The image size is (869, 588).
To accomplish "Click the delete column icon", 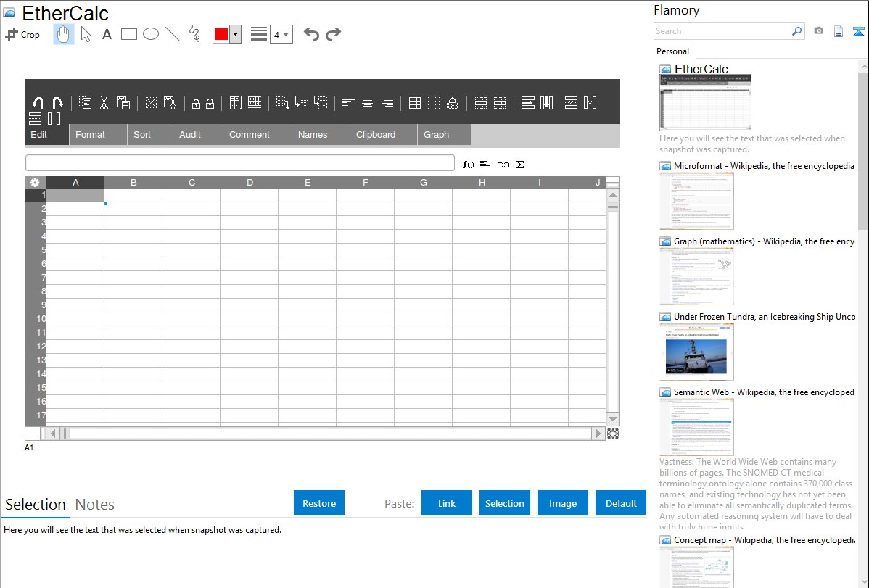I will pyautogui.click(x=590, y=102).
